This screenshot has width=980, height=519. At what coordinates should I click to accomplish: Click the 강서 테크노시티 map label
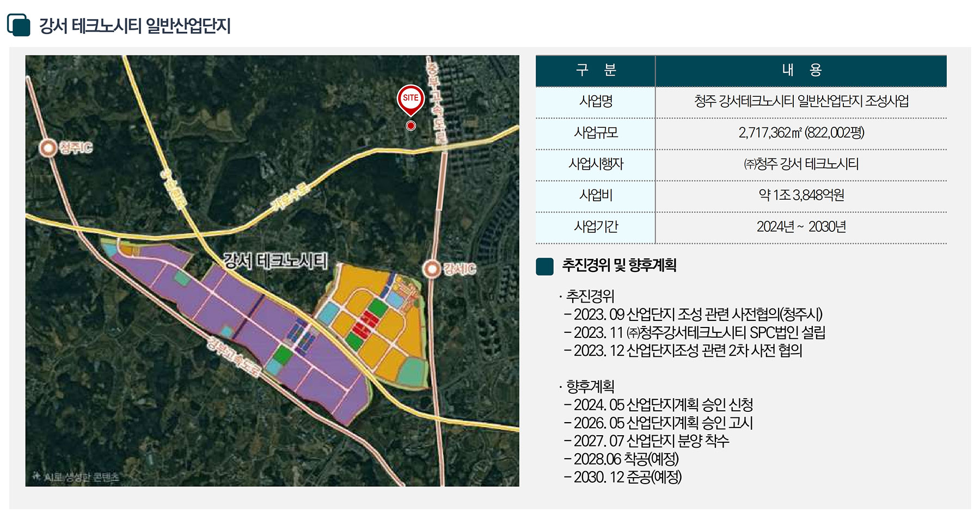click(275, 261)
